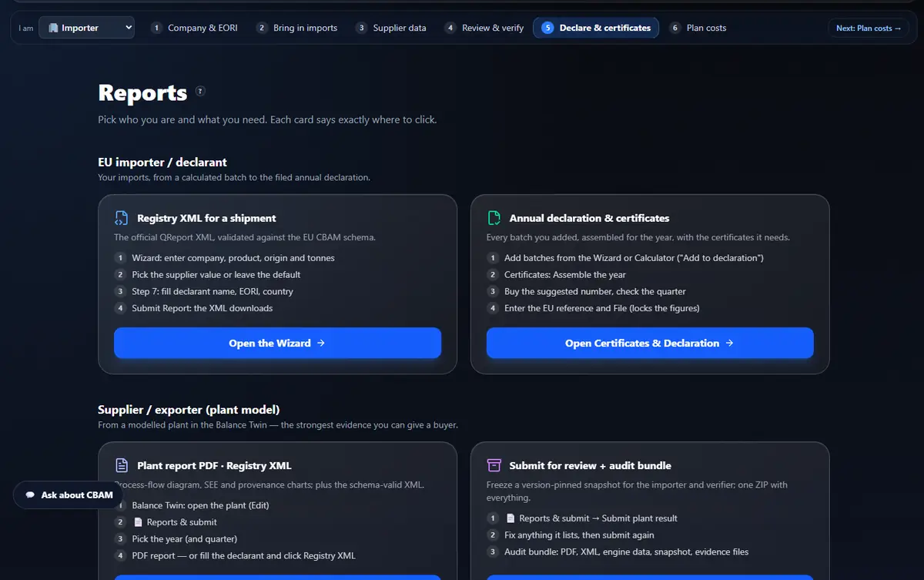The width and height of the screenshot is (924, 580).
Task: Click 'Buy the suggested number, check the quarter'
Action: point(595,291)
